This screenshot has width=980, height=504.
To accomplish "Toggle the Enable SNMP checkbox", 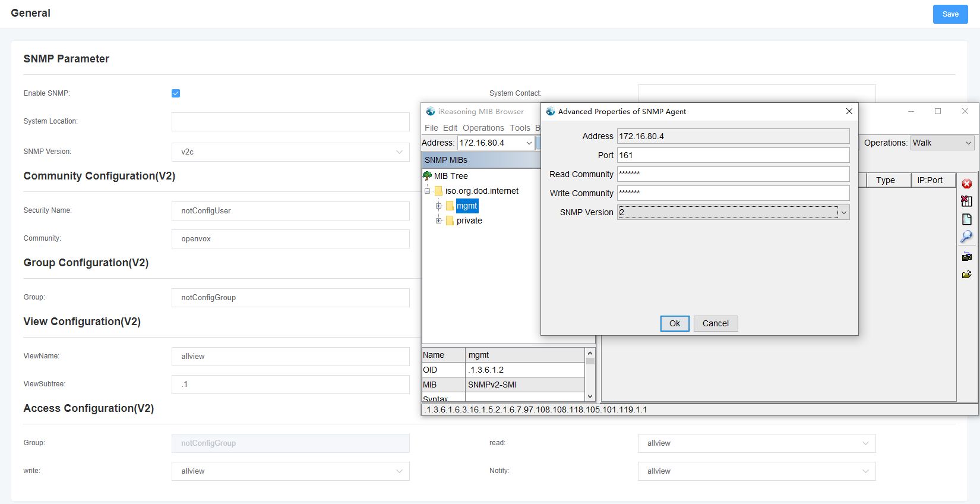I will pyautogui.click(x=176, y=93).
